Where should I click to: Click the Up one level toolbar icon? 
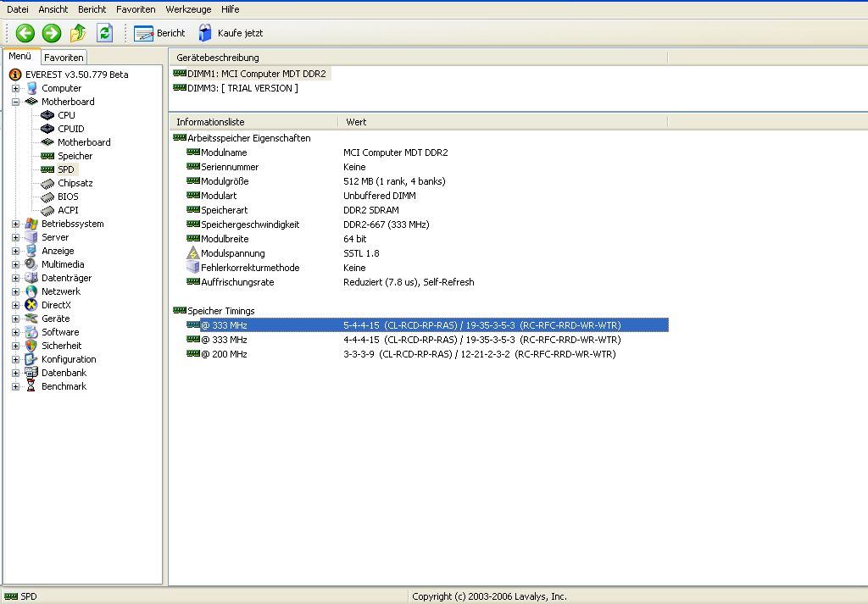pos(77,33)
